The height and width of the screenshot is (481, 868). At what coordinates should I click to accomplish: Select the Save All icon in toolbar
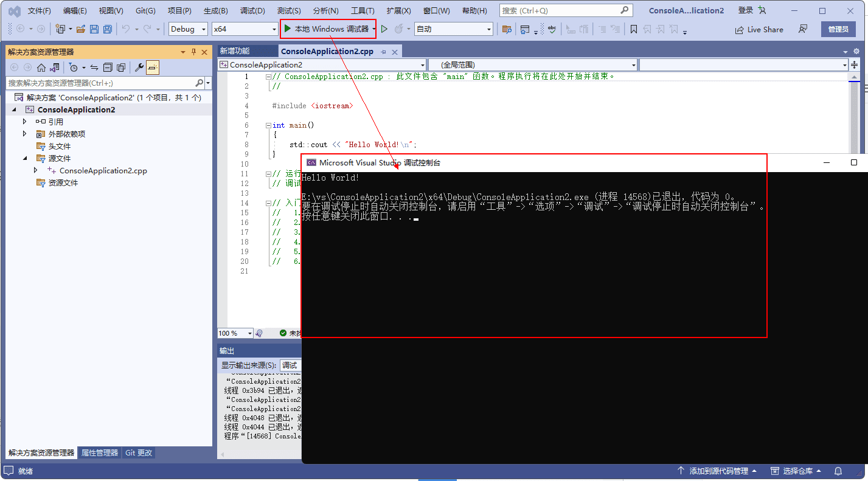click(x=108, y=29)
